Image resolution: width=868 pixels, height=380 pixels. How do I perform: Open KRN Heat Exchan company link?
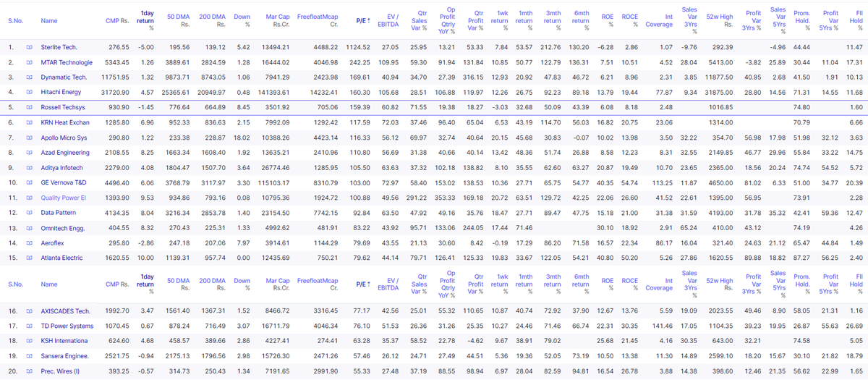click(67, 122)
